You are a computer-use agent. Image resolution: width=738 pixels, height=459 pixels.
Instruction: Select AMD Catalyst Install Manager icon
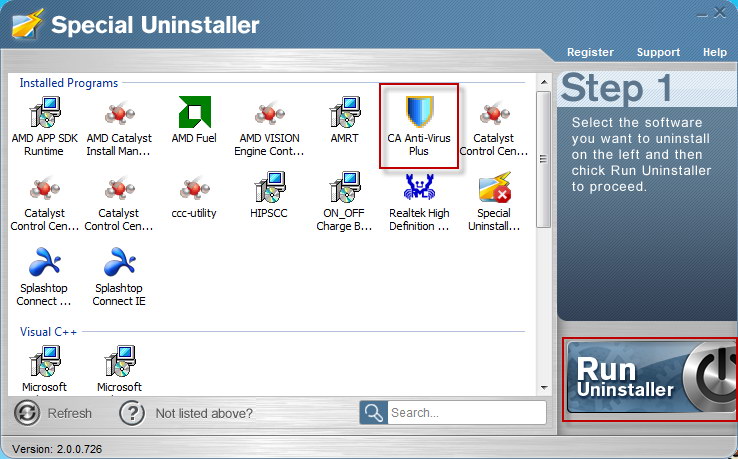click(120, 113)
